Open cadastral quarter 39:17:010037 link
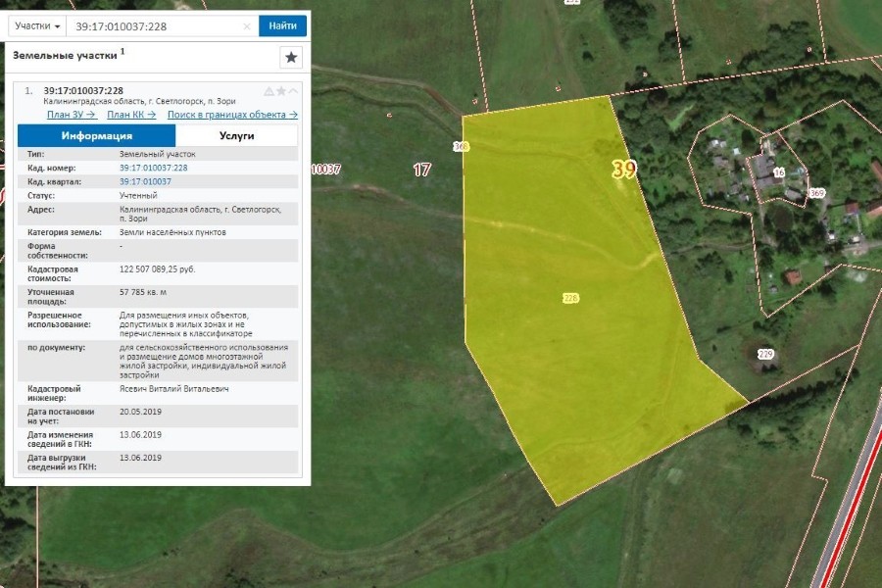 (145, 181)
